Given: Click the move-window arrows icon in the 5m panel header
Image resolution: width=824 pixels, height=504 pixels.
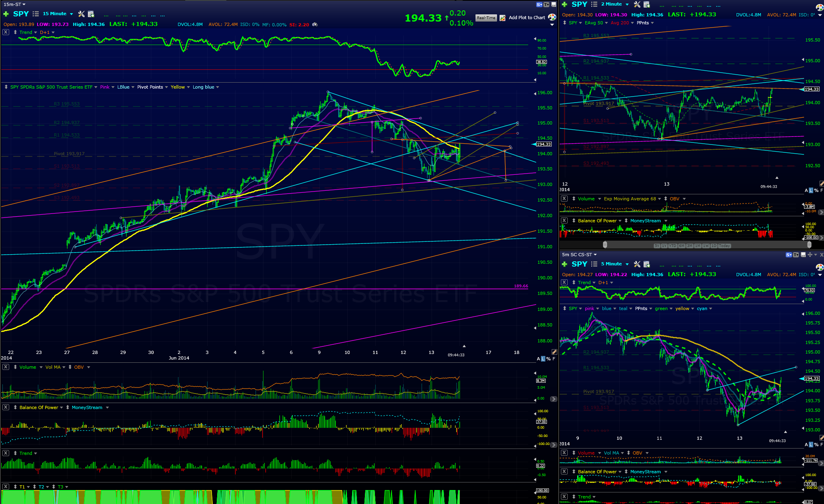Looking at the screenshot, I should point(810,255).
